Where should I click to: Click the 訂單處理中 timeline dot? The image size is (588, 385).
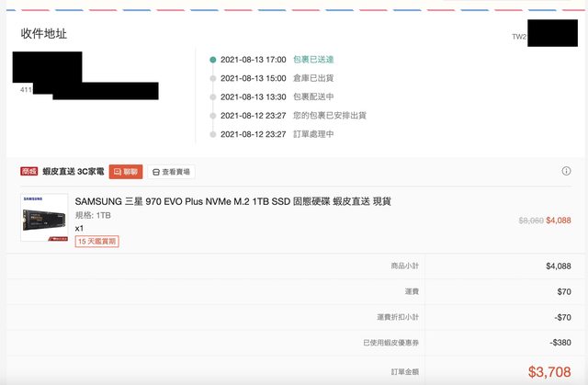212,134
